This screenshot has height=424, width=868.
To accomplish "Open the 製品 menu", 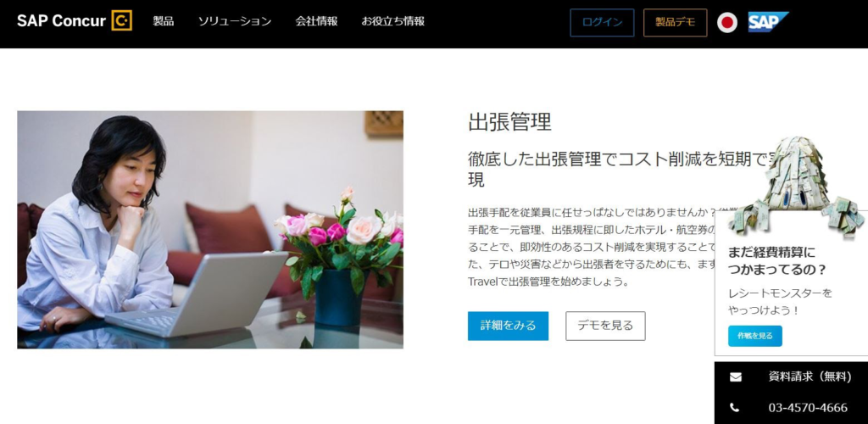I will pyautogui.click(x=164, y=21).
